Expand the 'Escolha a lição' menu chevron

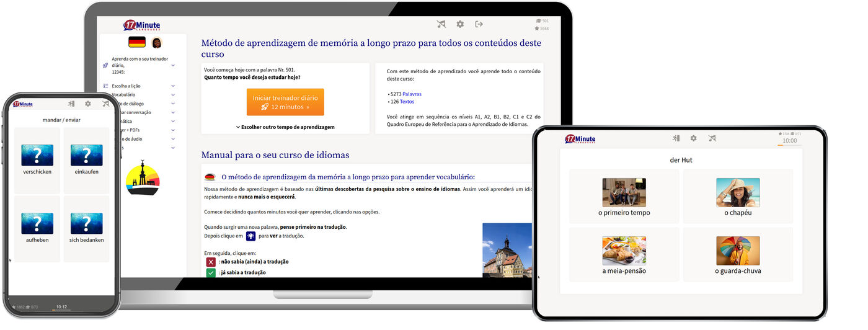[x=173, y=86]
